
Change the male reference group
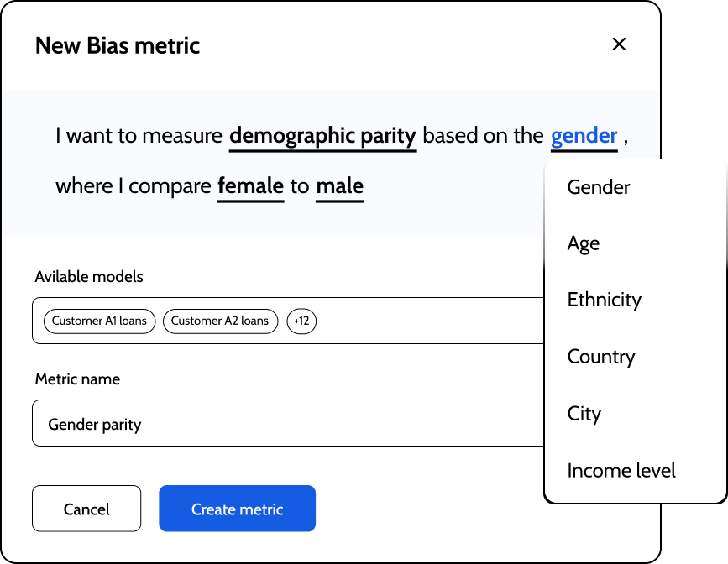coord(339,185)
